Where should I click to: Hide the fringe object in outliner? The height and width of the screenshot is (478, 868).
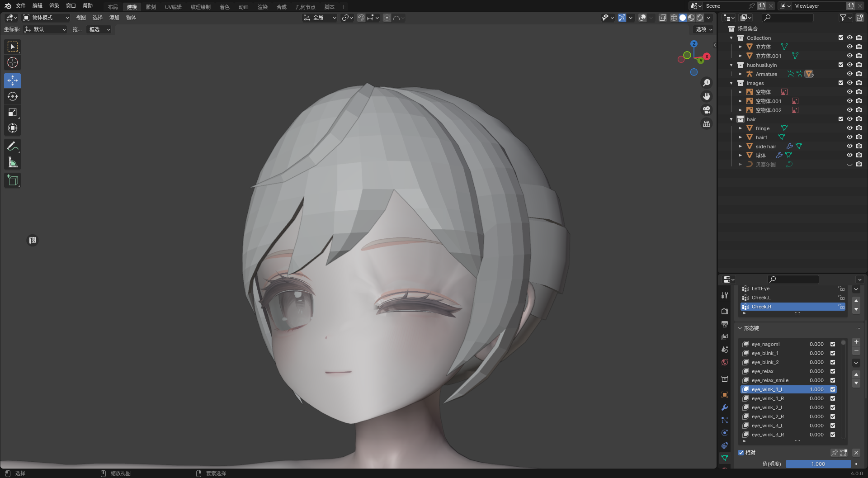click(849, 128)
